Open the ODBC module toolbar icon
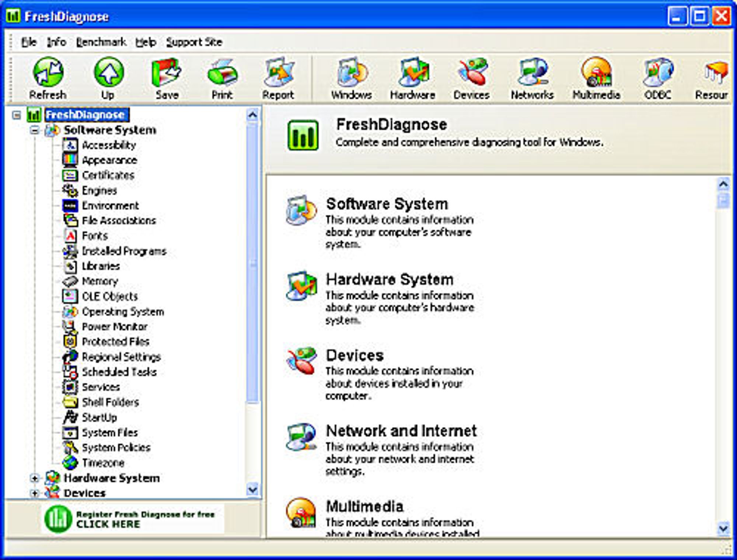This screenshot has height=560, width=737. (x=658, y=72)
